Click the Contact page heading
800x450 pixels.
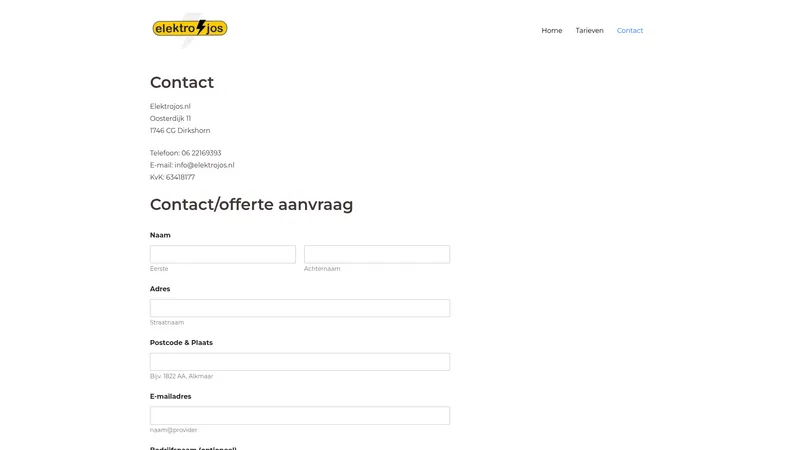point(182,82)
